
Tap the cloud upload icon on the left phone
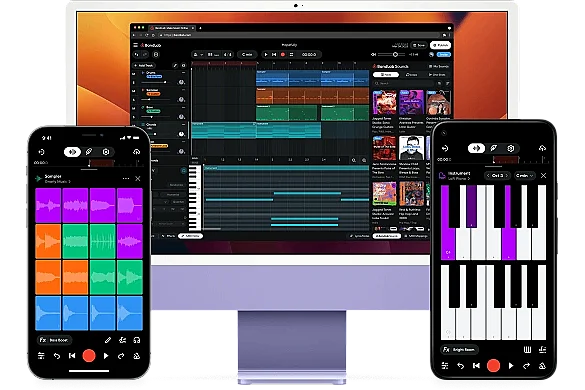coord(137,152)
